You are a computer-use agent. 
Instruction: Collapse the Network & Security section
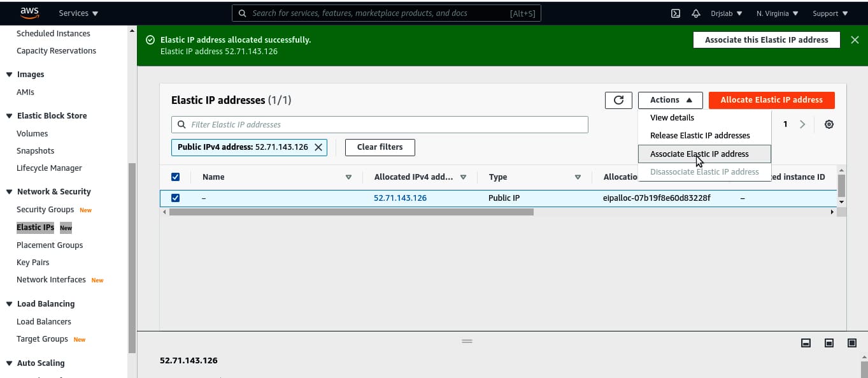tap(9, 192)
